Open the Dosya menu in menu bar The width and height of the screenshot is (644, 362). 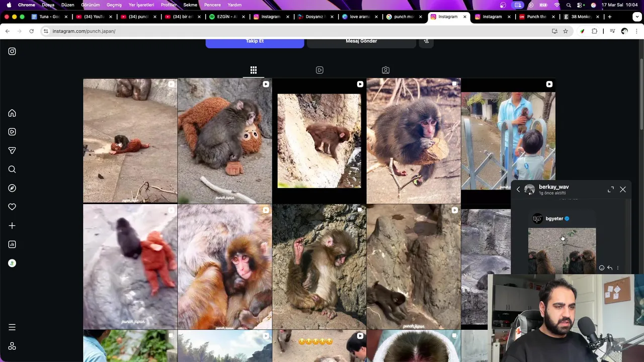[x=48, y=5]
